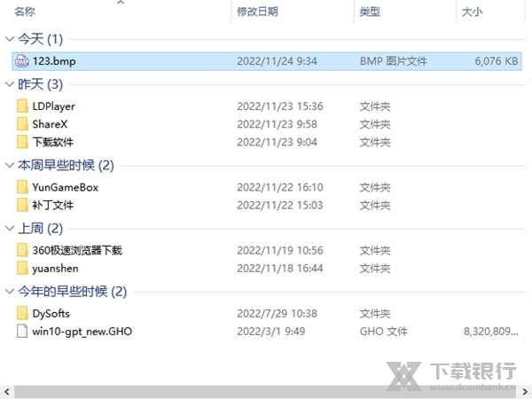Select the 补丁文件 folder name
This screenshot has height=399, width=532.
(x=53, y=206)
